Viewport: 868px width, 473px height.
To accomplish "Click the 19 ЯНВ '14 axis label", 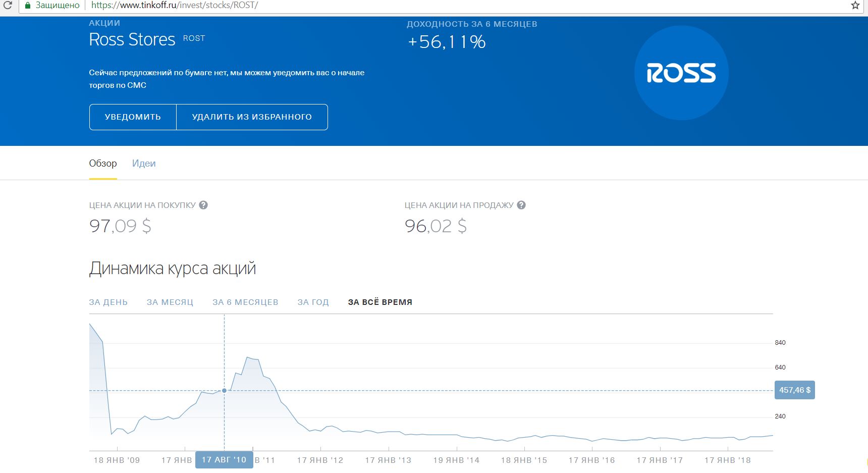I will 456,460.
